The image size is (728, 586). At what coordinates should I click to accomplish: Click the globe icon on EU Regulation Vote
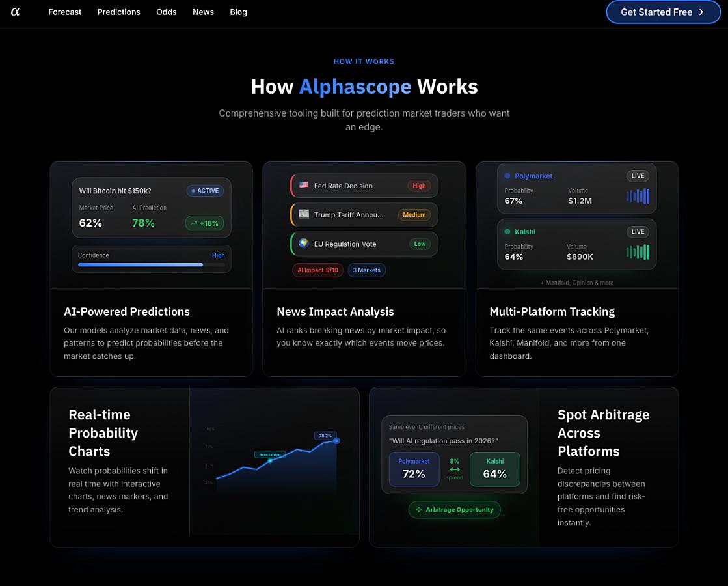click(x=304, y=243)
